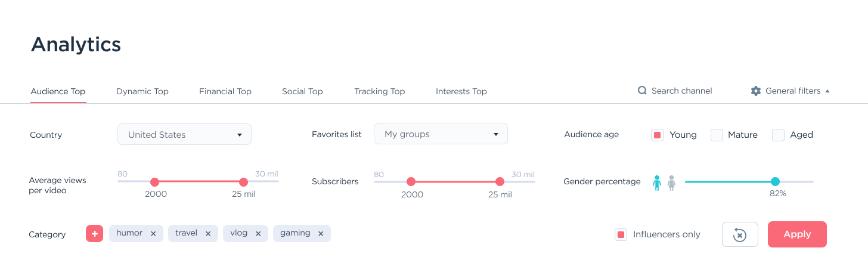Click the Search channel field
Image resolution: width=868 pixels, height=260 pixels.
tap(681, 91)
